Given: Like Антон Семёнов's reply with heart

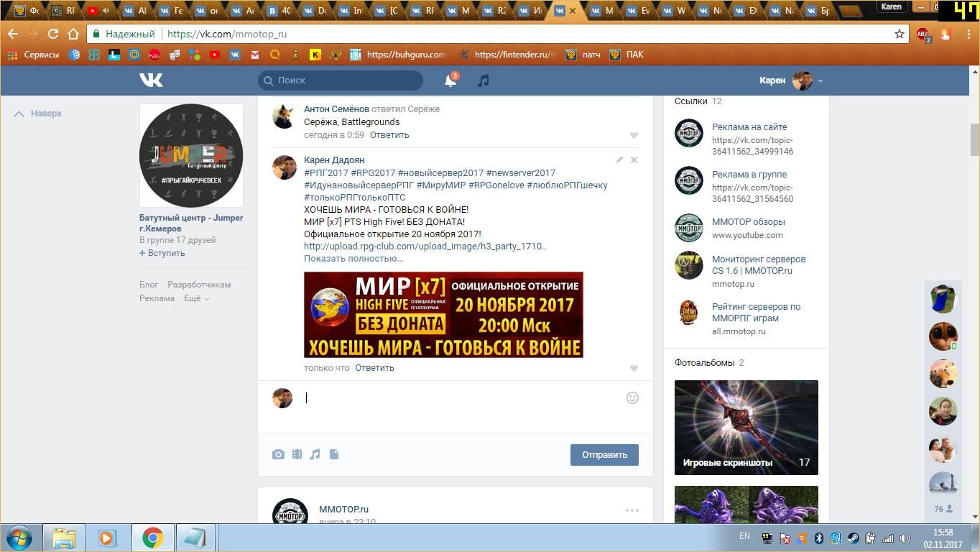Looking at the screenshot, I should pos(634,135).
